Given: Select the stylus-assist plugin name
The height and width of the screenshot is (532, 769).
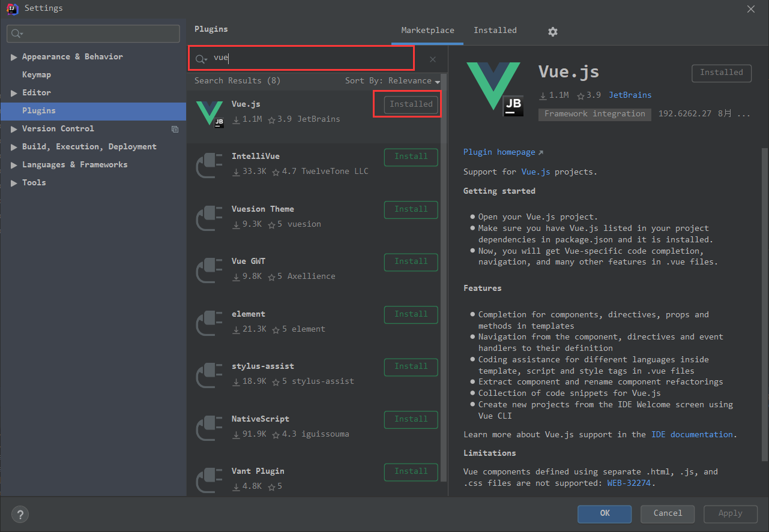Looking at the screenshot, I should point(263,366).
